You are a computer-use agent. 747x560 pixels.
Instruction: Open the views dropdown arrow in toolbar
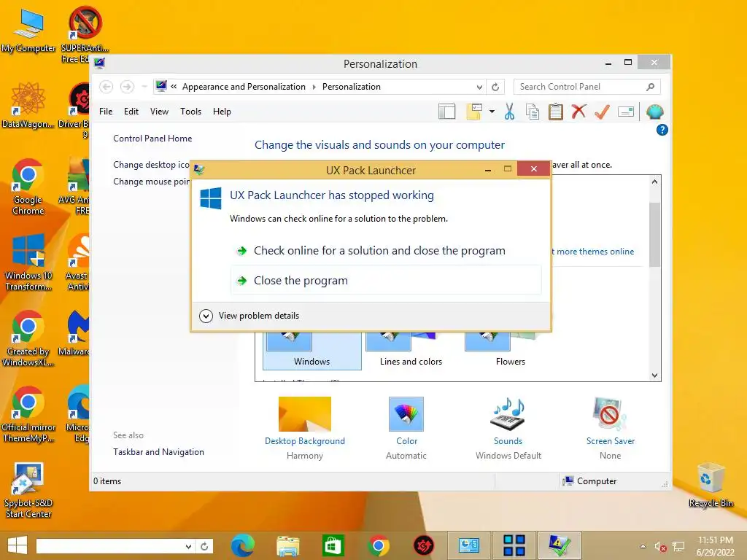pos(492,112)
